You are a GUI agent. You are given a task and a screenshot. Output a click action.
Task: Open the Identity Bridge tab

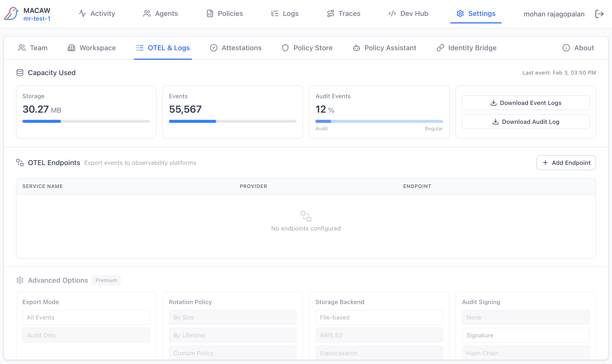pyautogui.click(x=466, y=48)
